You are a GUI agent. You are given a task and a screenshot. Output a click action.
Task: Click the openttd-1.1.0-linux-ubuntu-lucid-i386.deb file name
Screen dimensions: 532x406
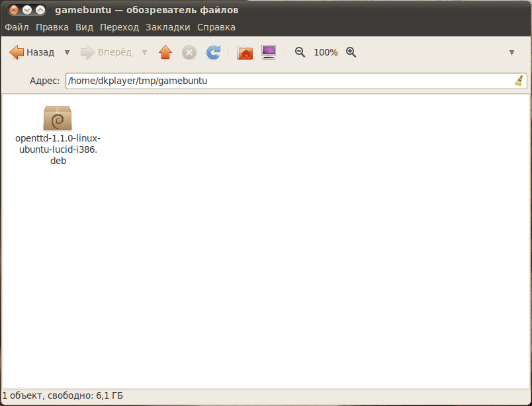[58, 149]
